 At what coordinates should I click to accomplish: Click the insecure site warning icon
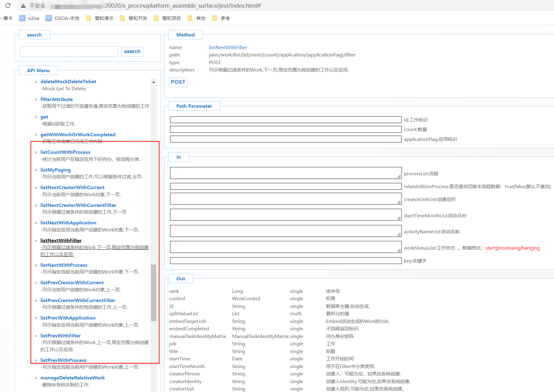coord(23,6)
